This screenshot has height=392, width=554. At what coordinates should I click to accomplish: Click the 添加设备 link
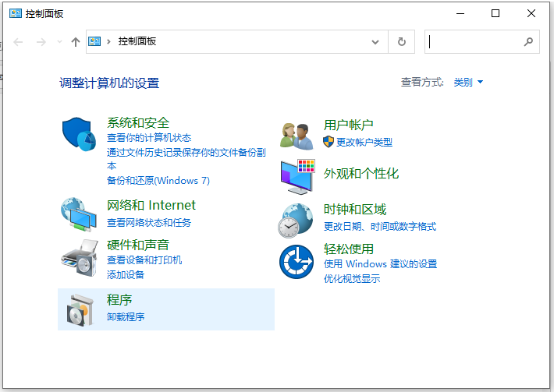pos(126,274)
